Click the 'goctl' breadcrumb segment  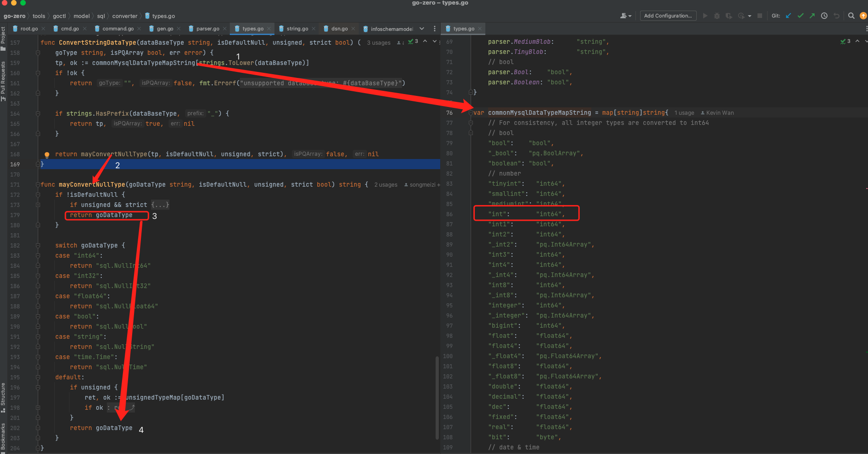tap(59, 16)
